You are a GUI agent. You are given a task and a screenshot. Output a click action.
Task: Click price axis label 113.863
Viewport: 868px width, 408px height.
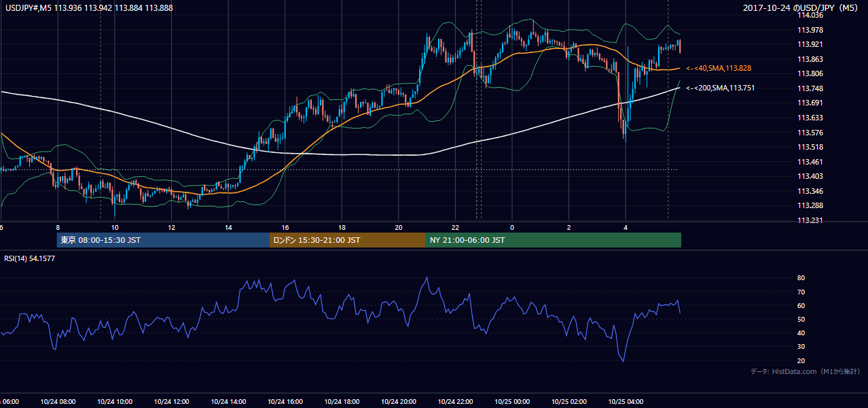coord(812,59)
